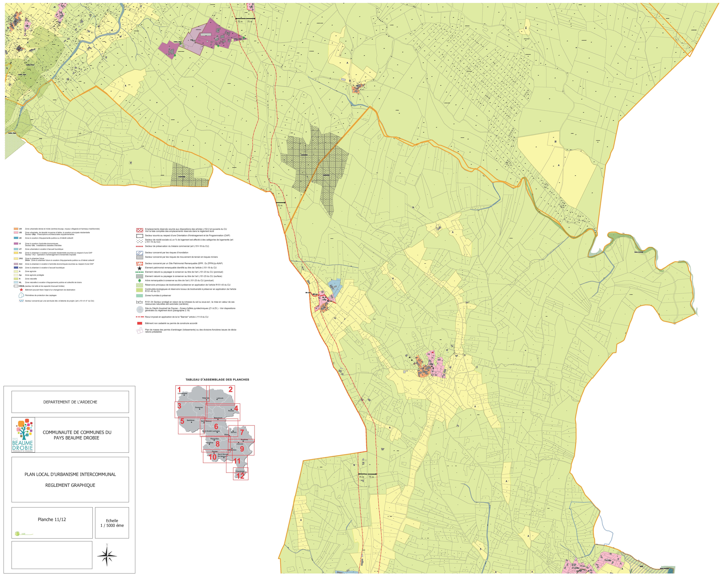
Task: Click 'Loubaresse' label on assembly map
Action: [x=183, y=394]
